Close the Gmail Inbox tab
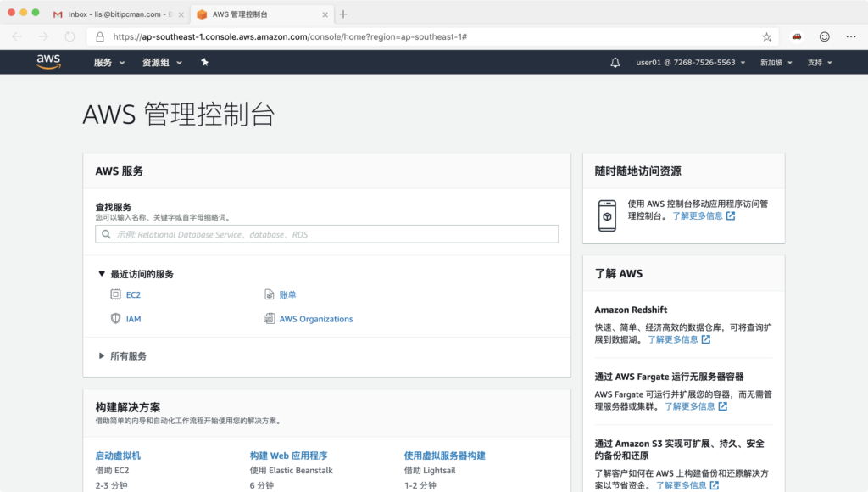868x492 pixels. [x=181, y=15]
